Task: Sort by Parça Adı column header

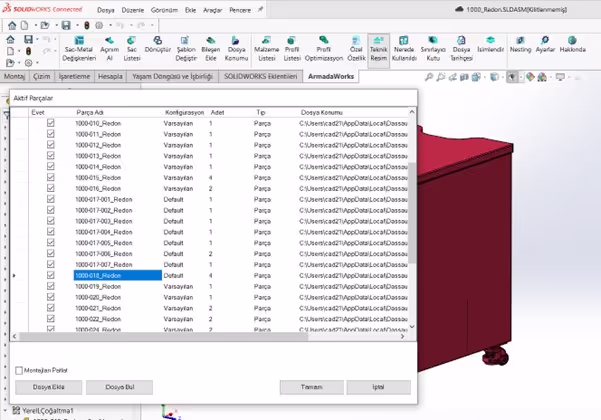Action: 90,112
